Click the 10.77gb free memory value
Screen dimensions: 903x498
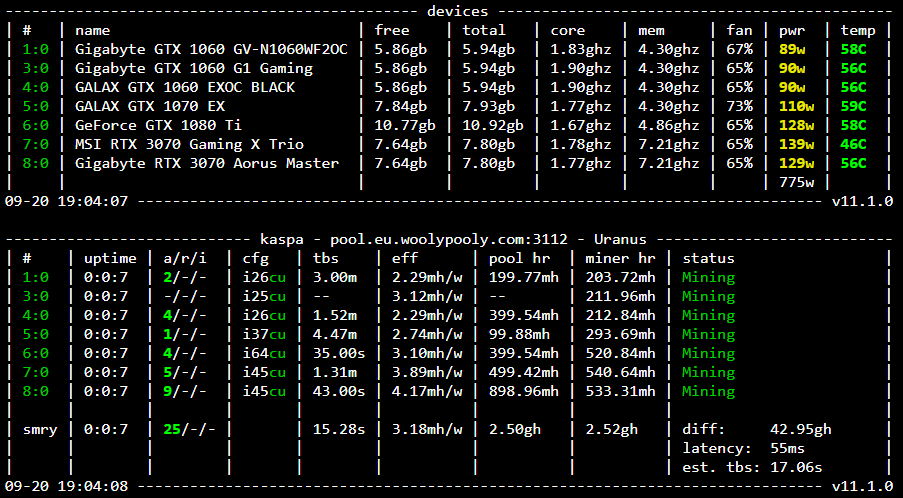tap(405, 126)
